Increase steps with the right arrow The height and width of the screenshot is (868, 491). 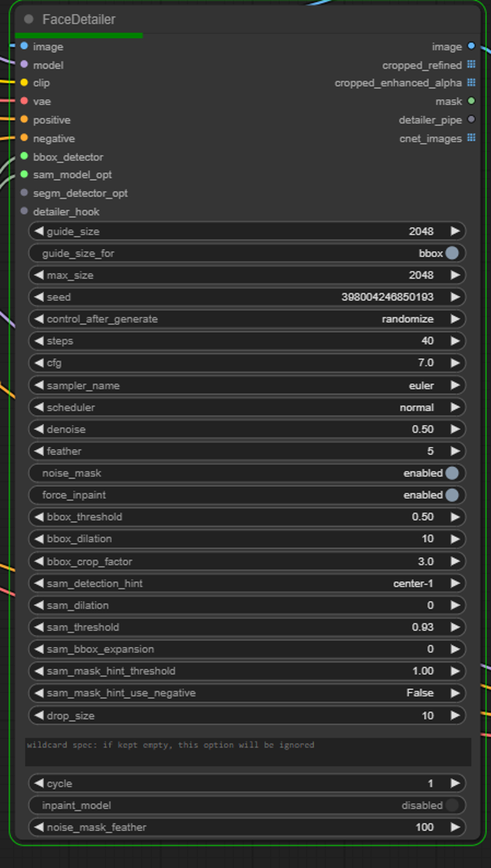[x=455, y=341]
